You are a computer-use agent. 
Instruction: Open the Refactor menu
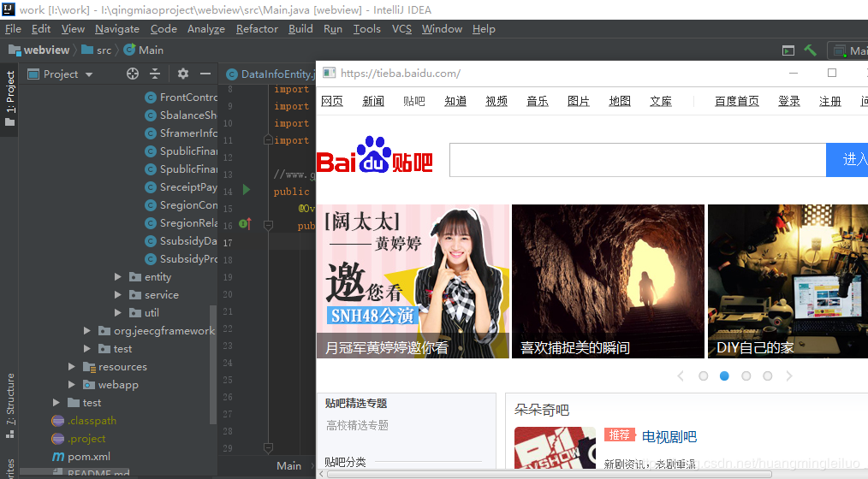(257, 29)
